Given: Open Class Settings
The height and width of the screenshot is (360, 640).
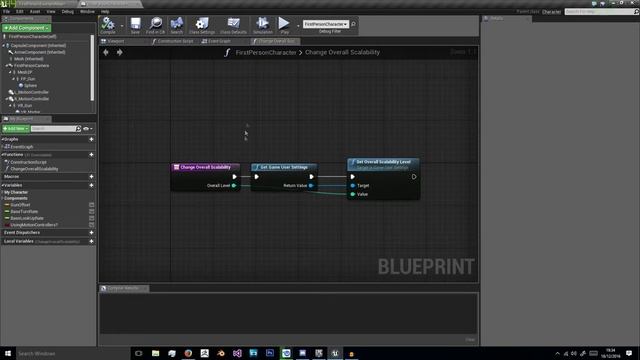Looking at the screenshot, I should 202,25.
